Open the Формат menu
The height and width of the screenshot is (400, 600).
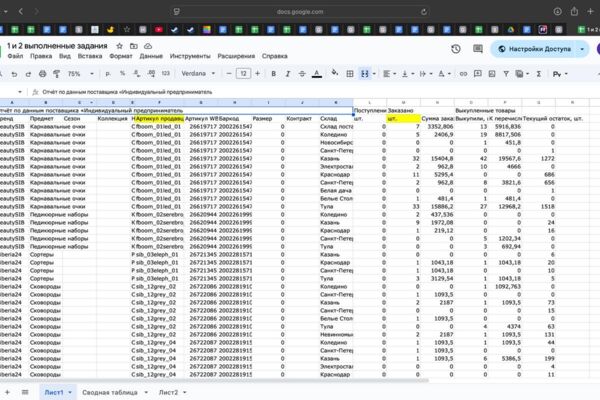[121, 56]
